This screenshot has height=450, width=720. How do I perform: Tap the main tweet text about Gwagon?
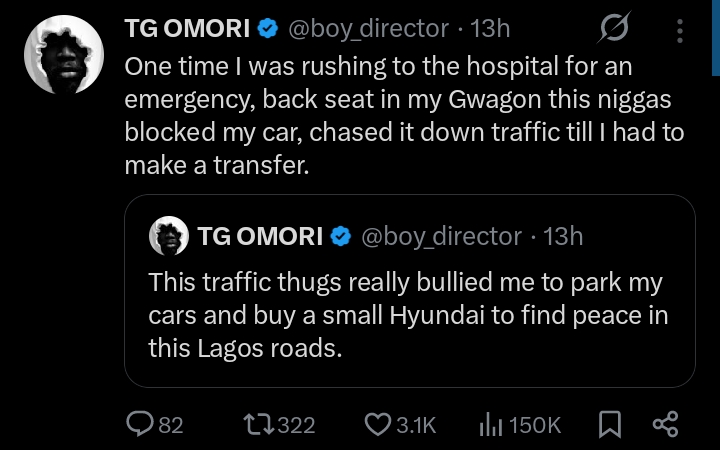pos(400,116)
